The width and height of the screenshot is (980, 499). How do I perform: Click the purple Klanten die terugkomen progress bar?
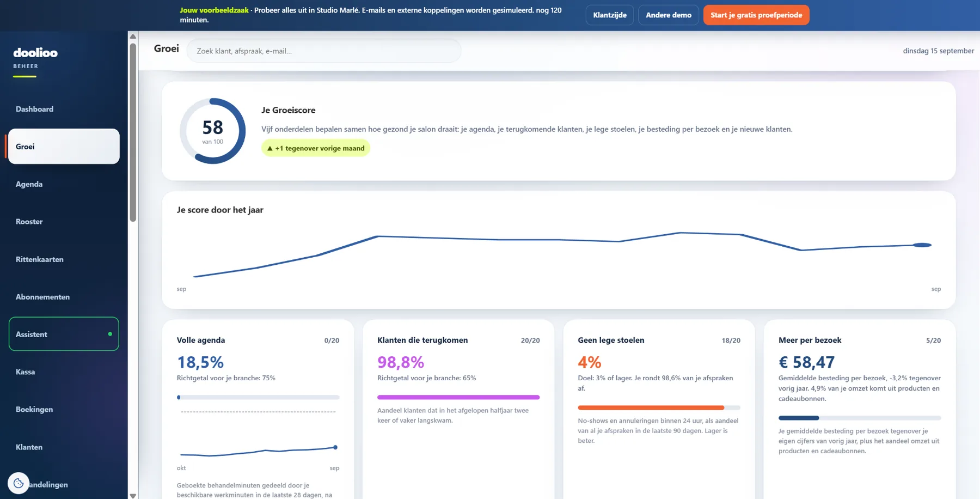(458, 397)
